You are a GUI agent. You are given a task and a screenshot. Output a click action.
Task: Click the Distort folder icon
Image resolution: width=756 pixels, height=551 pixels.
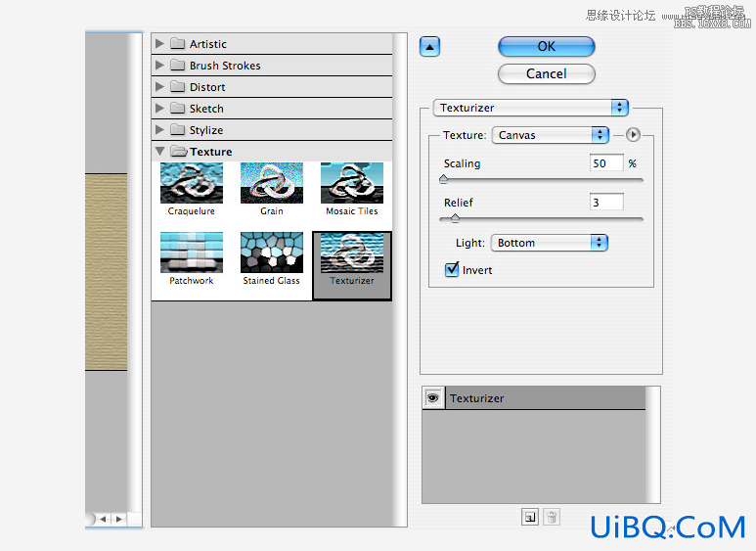pos(177,87)
